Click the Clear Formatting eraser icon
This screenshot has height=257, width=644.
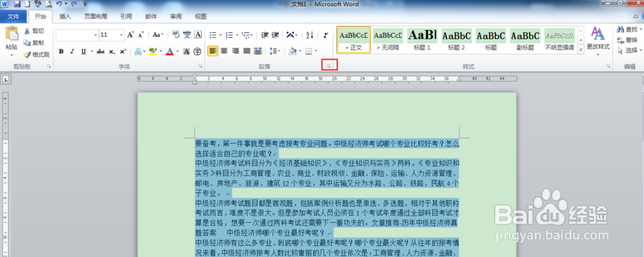[176, 35]
